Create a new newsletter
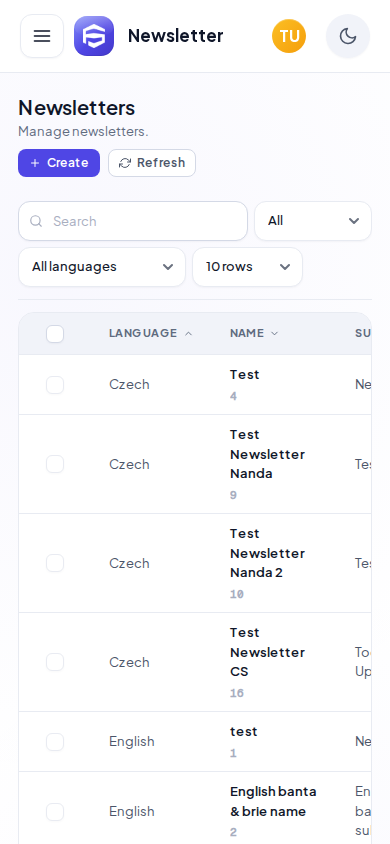Image resolution: width=390 pixels, height=844 pixels. point(59,163)
